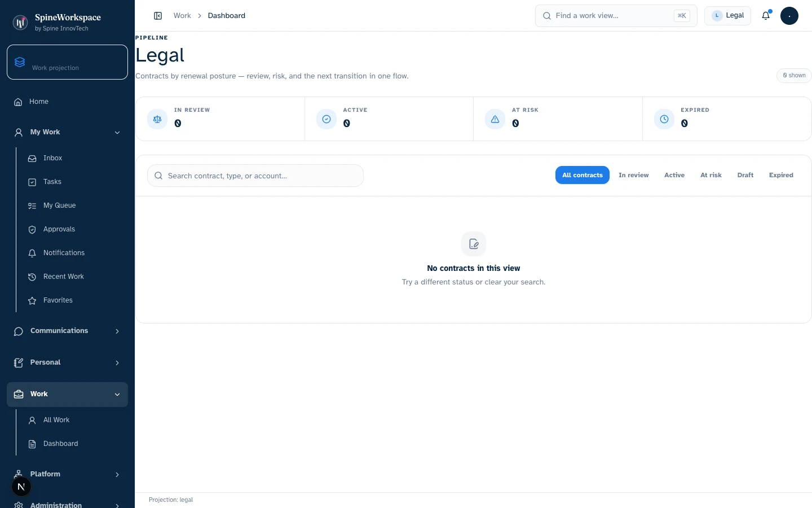Click the My Queue list icon

click(32, 206)
